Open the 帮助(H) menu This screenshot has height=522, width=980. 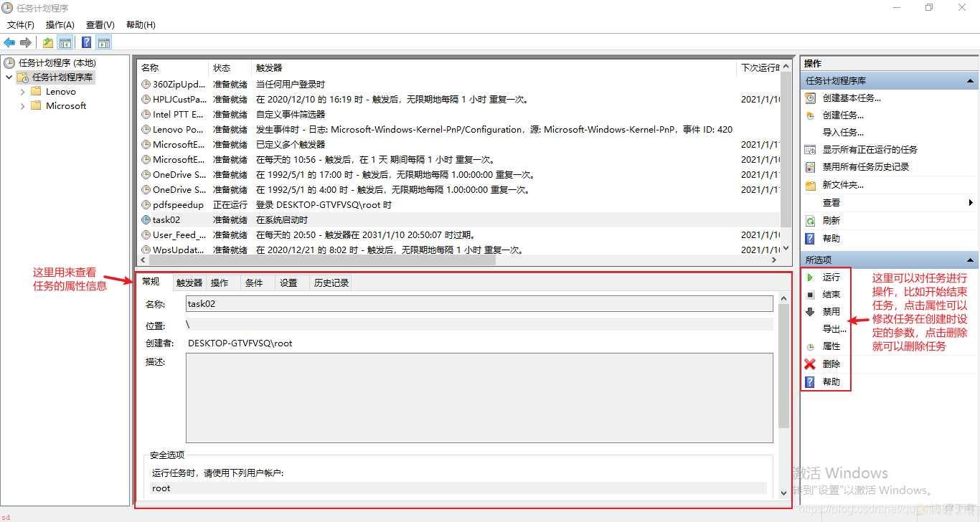(x=141, y=25)
